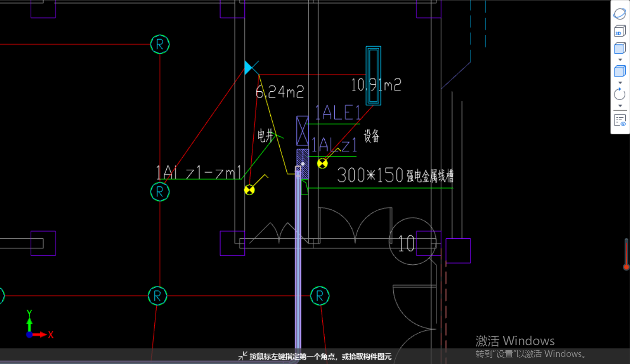Select the hatched distribution box below 1ALz1

pyautogui.click(x=303, y=164)
